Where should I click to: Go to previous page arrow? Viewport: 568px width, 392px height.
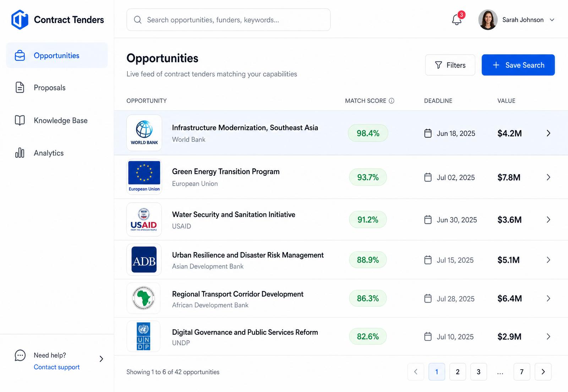(x=416, y=372)
